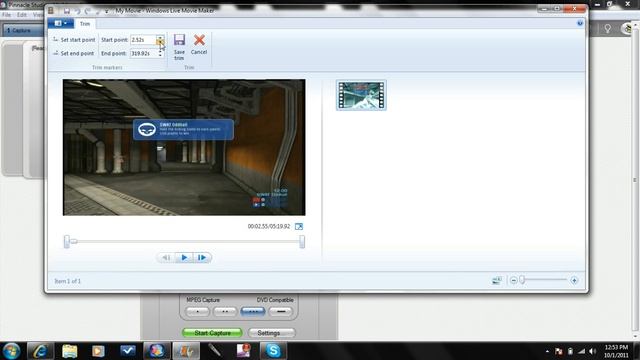The height and width of the screenshot is (360, 640).
Task: Click the Action Center flag in the tray
Action: [x=559, y=351]
